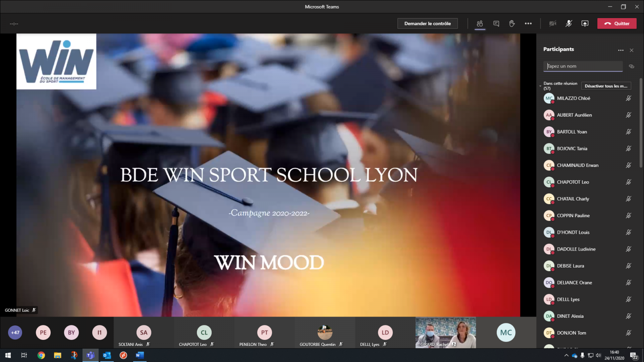Image resolution: width=644 pixels, height=362 pixels.
Task: Click the BY participant avatar in bottom strip
Action: (71, 333)
